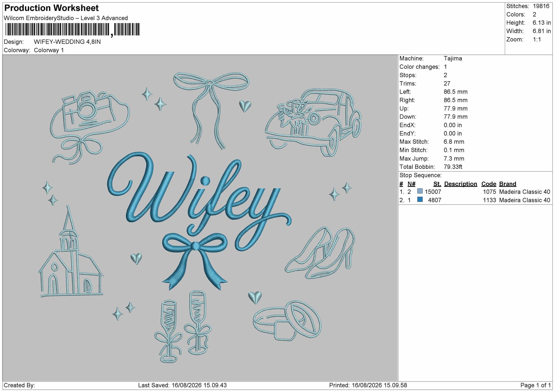Click 'Printed: 16/08/2026 15.09.58' footer text
Screen dimensions: 555x392
pos(368,385)
